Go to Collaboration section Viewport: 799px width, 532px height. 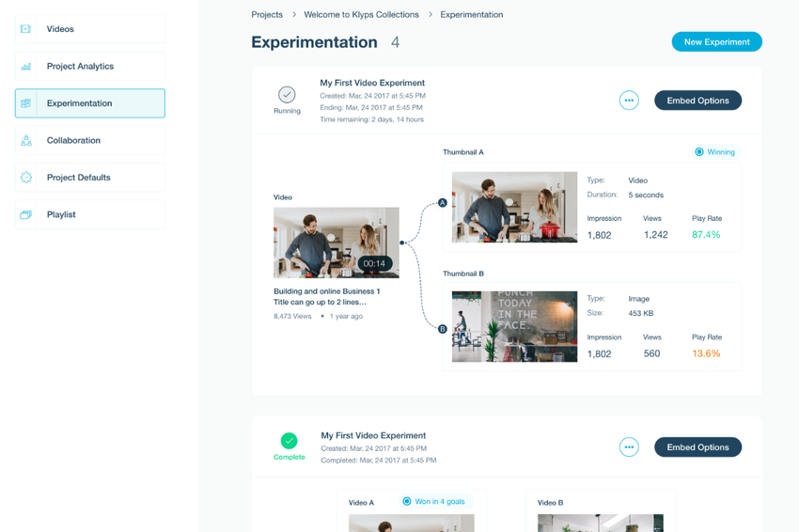click(x=90, y=140)
